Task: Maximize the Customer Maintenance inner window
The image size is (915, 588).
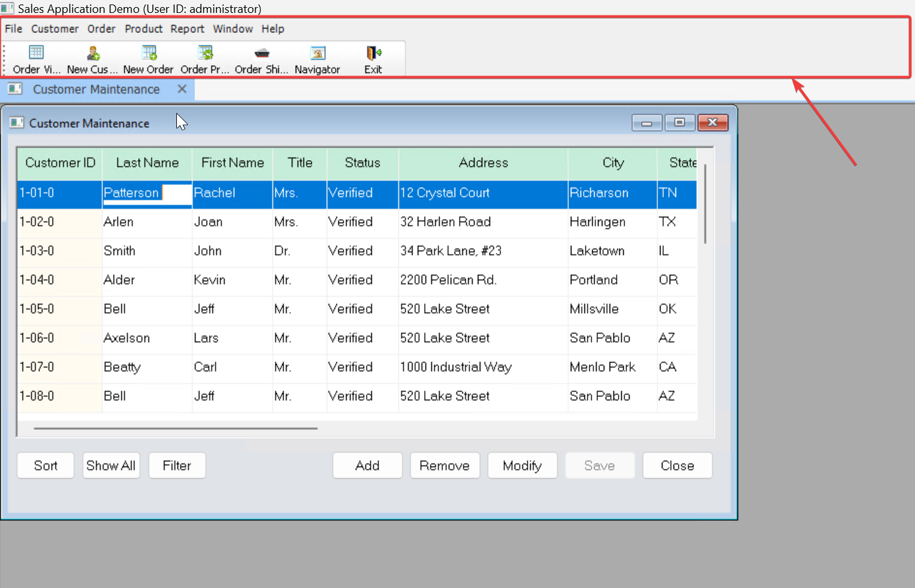Action: pos(679,123)
